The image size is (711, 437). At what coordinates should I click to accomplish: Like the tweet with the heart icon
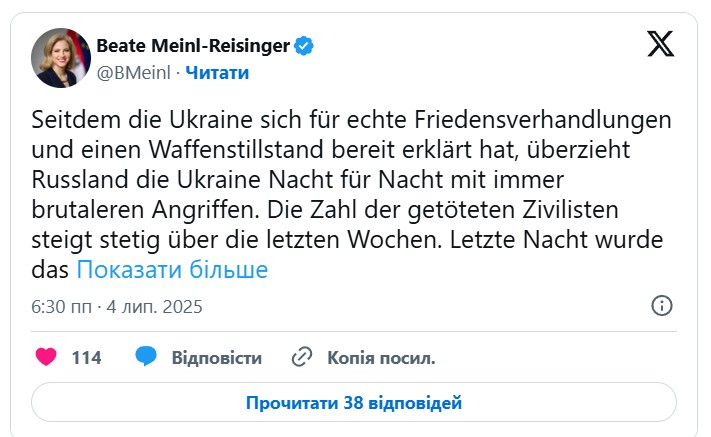[x=46, y=357]
